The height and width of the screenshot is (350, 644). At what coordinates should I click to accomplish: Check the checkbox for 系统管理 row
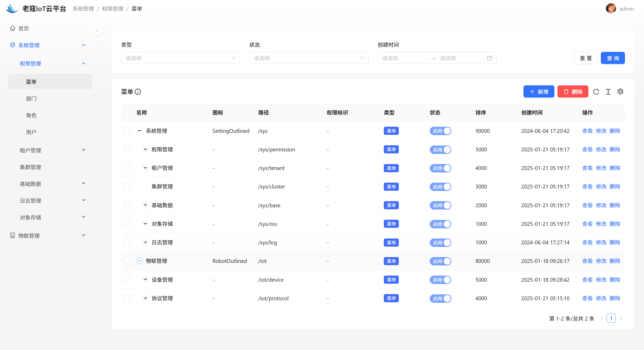click(127, 131)
